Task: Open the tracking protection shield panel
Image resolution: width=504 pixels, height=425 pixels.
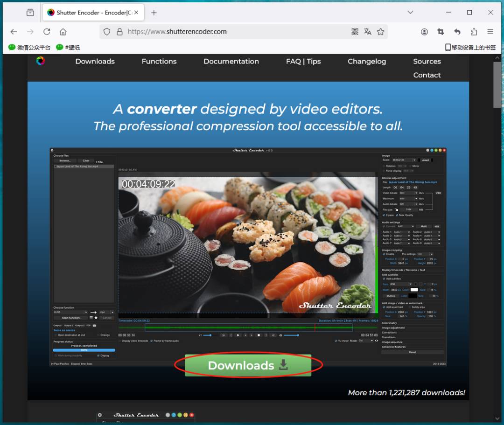Action: (x=107, y=31)
